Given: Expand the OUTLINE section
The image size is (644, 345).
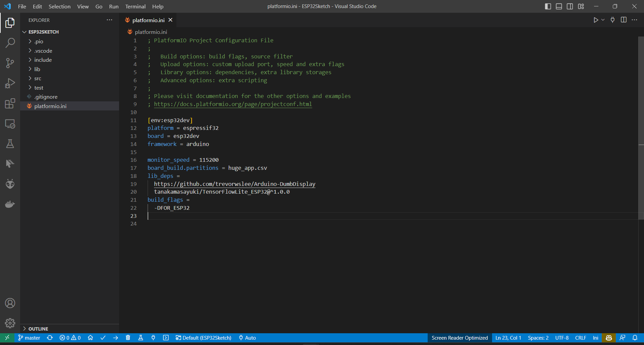Looking at the screenshot, I should pyautogui.click(x=39, y=328).
